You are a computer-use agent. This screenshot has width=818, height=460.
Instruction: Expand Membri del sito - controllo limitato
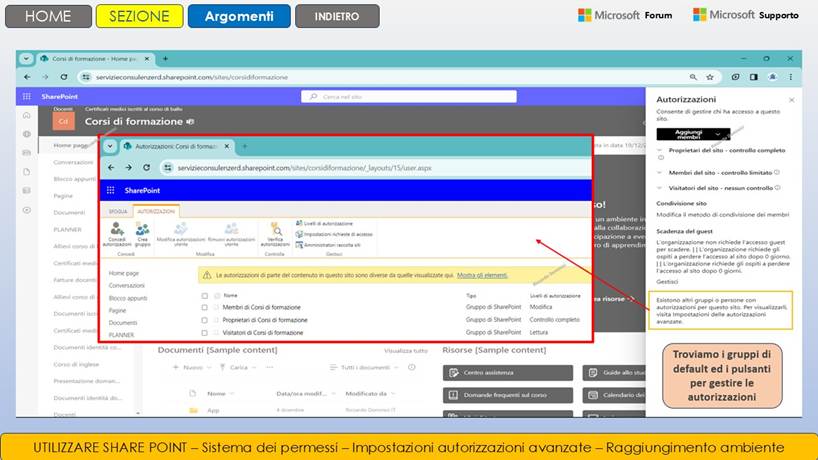click(x=660, y=173)
